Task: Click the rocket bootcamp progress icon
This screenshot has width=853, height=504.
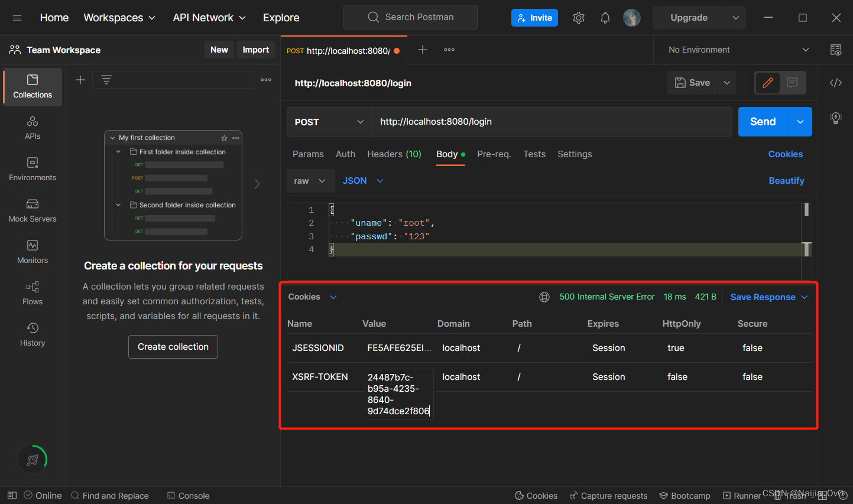Action: (33, 459)
